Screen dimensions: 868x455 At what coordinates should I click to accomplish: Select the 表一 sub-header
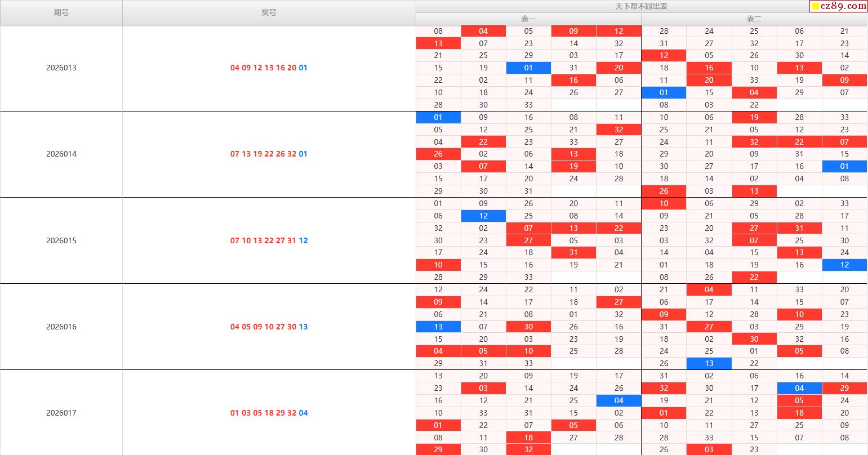[528, 19]
